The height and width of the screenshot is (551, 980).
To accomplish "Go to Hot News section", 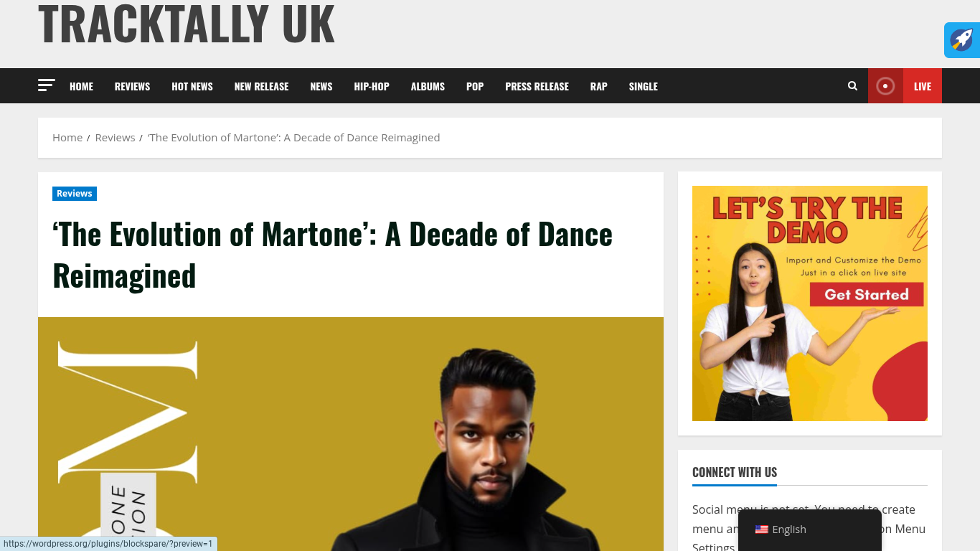I will (192, 86).
